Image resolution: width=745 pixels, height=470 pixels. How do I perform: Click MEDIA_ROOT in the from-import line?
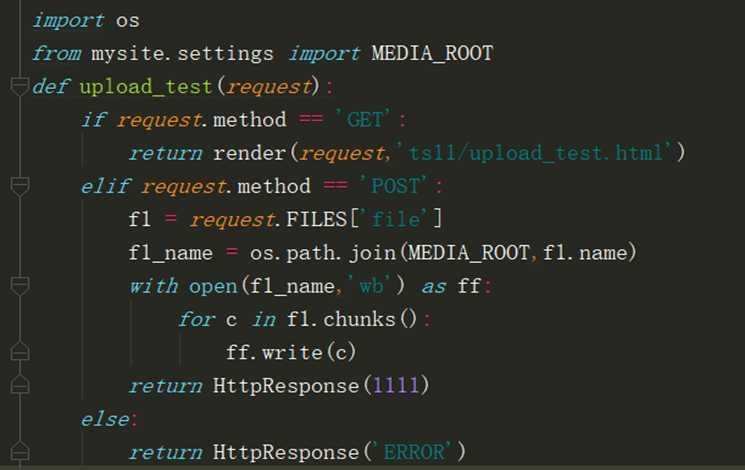pyautogui.click(x=432, y=53)
